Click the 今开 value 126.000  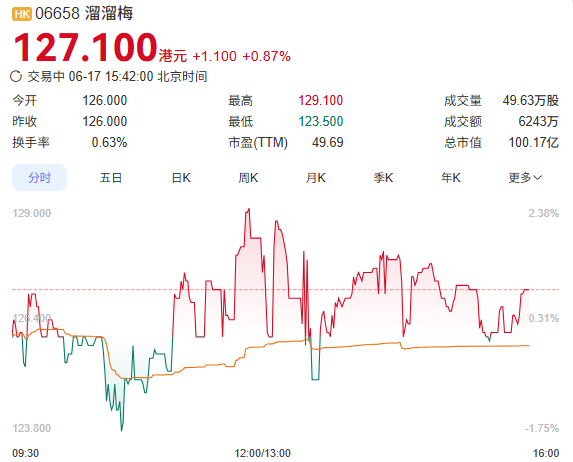pos(105,101)
